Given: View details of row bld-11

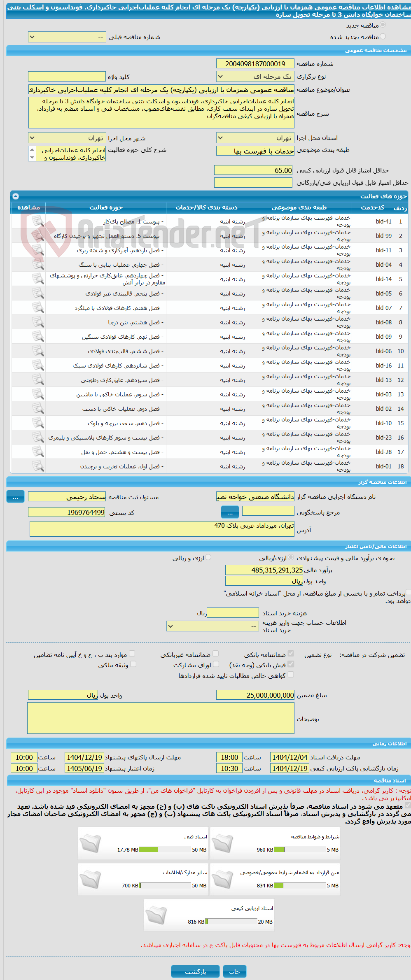Looking at the screenshot, I should 38,250.
